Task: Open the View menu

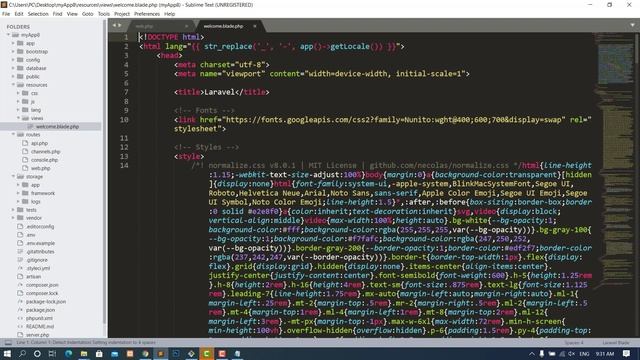Action: (72, 14)
